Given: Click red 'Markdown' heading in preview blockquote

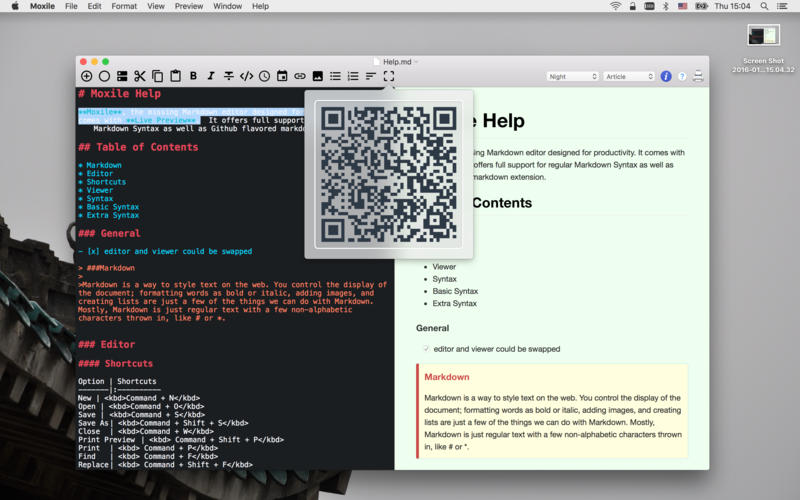Looking at the screenshot, I should 447,377.
